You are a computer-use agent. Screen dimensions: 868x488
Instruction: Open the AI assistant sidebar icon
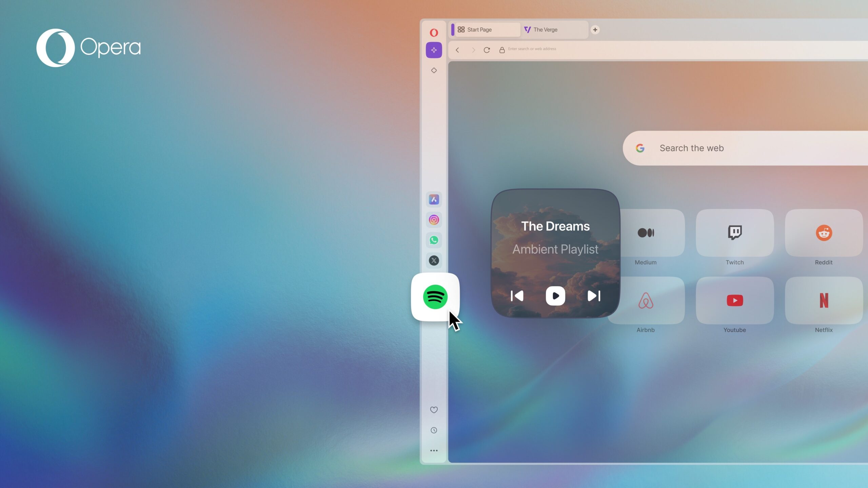(x=434, y=50)
